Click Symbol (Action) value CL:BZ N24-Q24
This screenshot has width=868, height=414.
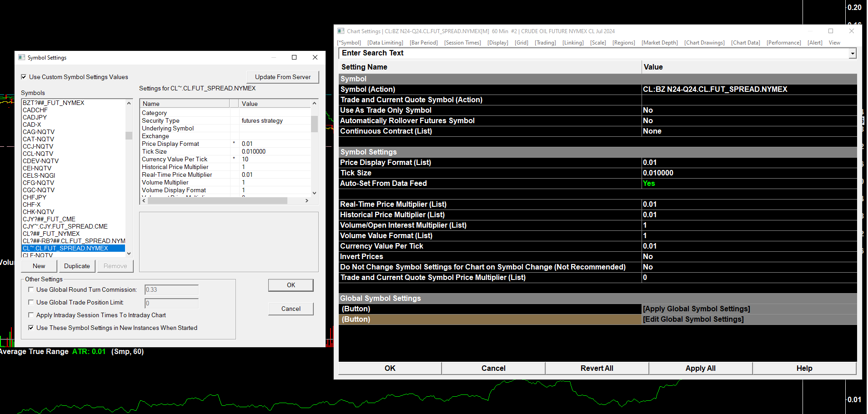715,90
